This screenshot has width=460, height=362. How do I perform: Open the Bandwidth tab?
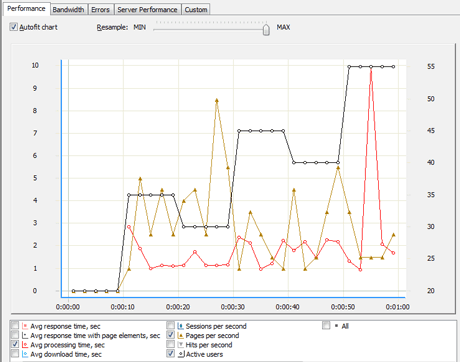[x=68, y=10]
